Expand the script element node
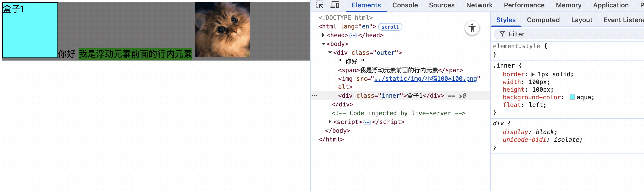 coord(330,122)
